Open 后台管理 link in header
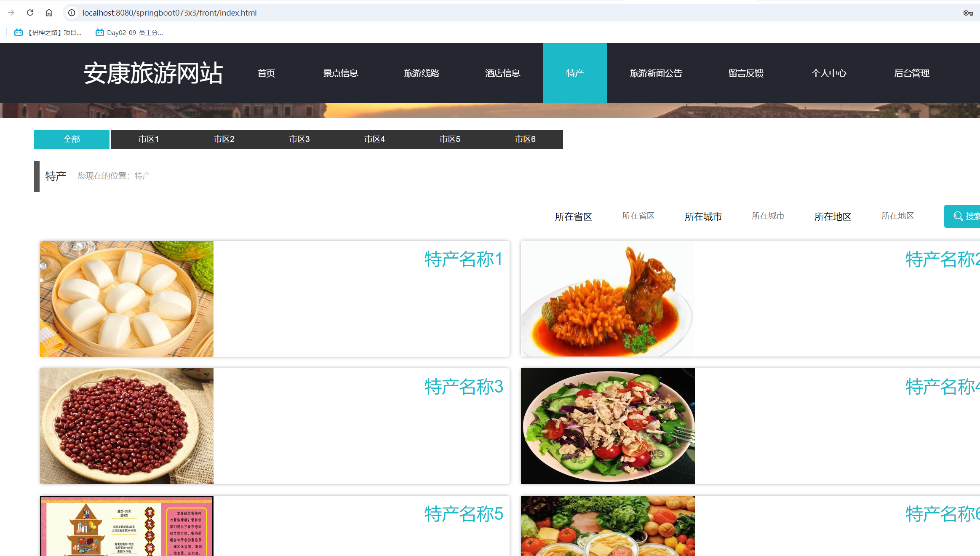The width and height of the screenshot is (980, 556). (x=911, y=73)
